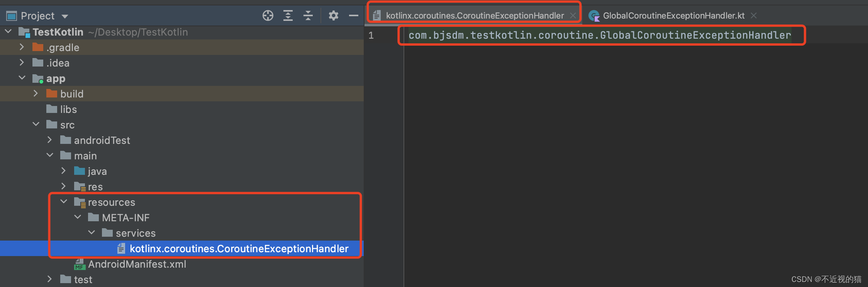Screen dimensions: 868x287
Task: Click the Expand All toolbar icon
Action: pyautogui.click(x=288, y=15)
